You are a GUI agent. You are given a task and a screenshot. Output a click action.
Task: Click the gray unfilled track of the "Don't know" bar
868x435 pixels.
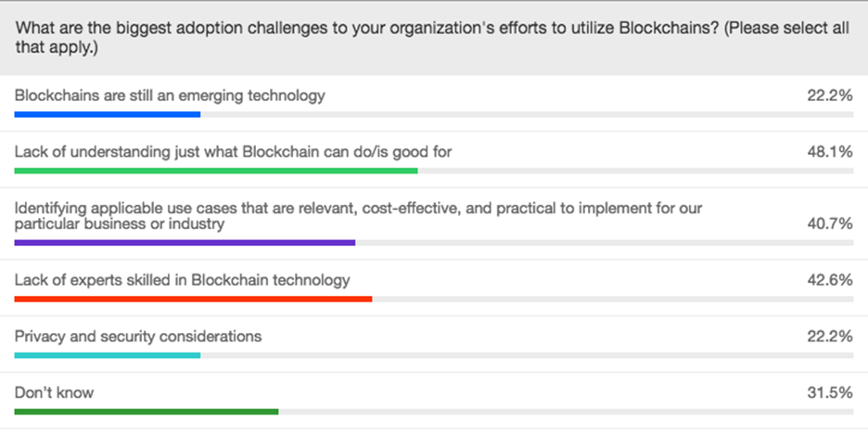pos(566,411)
